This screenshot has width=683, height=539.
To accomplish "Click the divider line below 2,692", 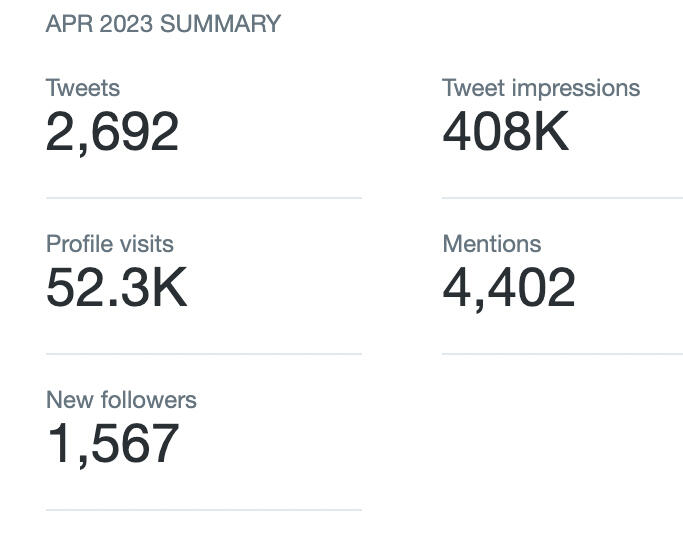I will (x=203, y=198).
